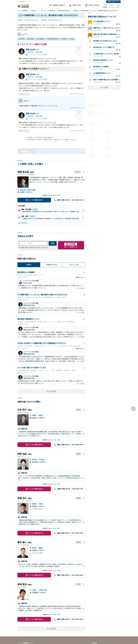138x644 pixels.
Task: Open 弁護士を探す in header navigation
Action: tap(75, 5)
